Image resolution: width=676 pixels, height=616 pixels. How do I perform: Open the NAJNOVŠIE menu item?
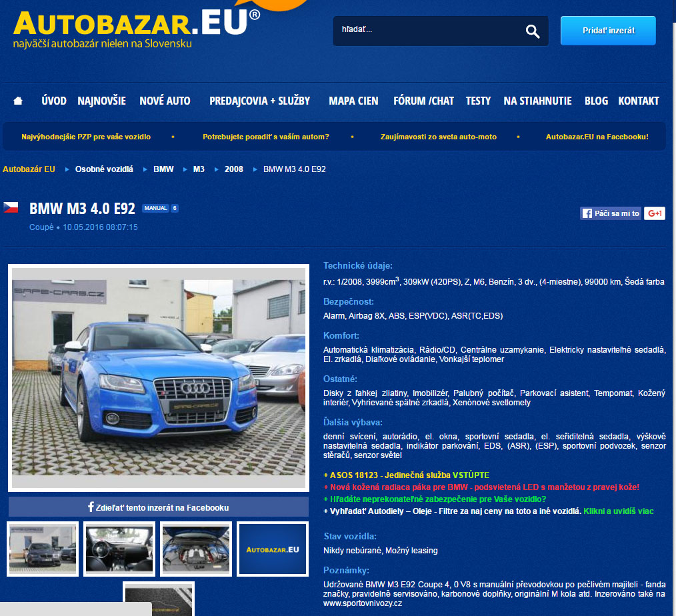[x=102, y=101]
